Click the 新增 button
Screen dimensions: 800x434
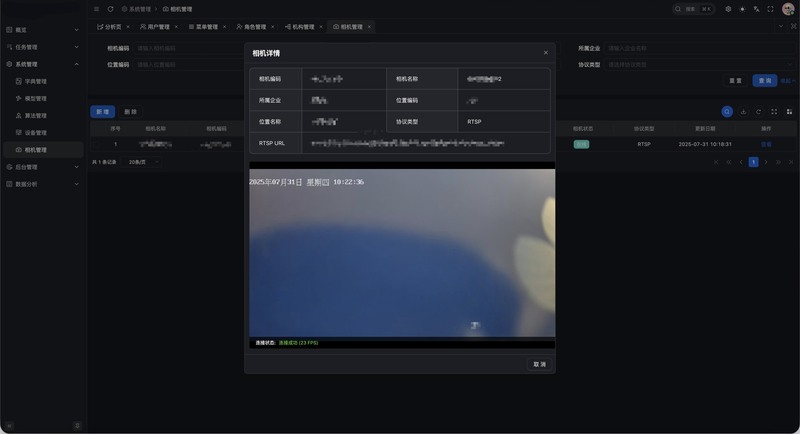point(103,112)
